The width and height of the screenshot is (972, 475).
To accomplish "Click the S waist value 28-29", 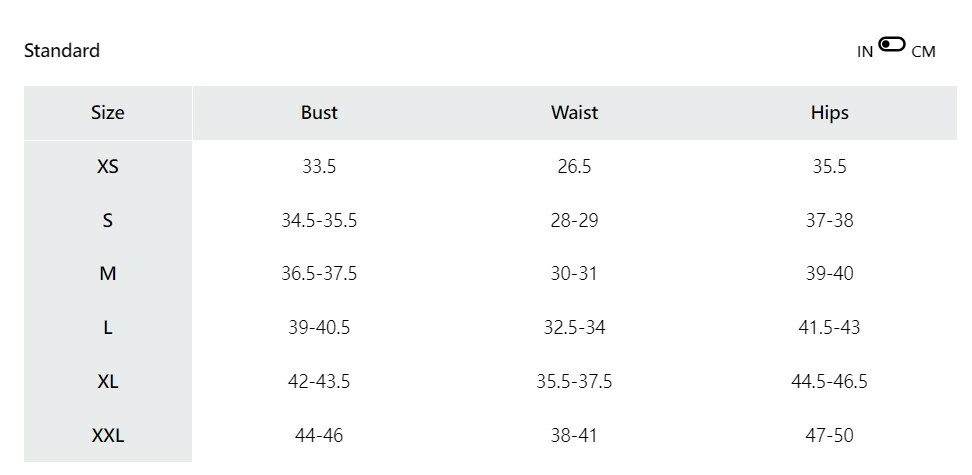I will pyautogui.click(x=574, y=221).
